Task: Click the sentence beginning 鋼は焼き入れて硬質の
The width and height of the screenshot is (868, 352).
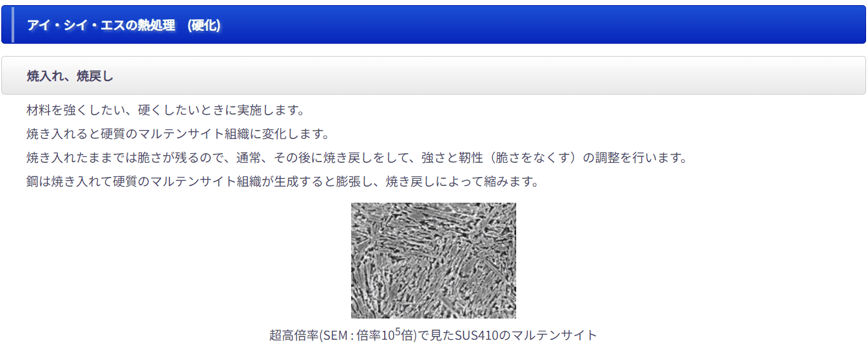Action: (x=282, y=181)
